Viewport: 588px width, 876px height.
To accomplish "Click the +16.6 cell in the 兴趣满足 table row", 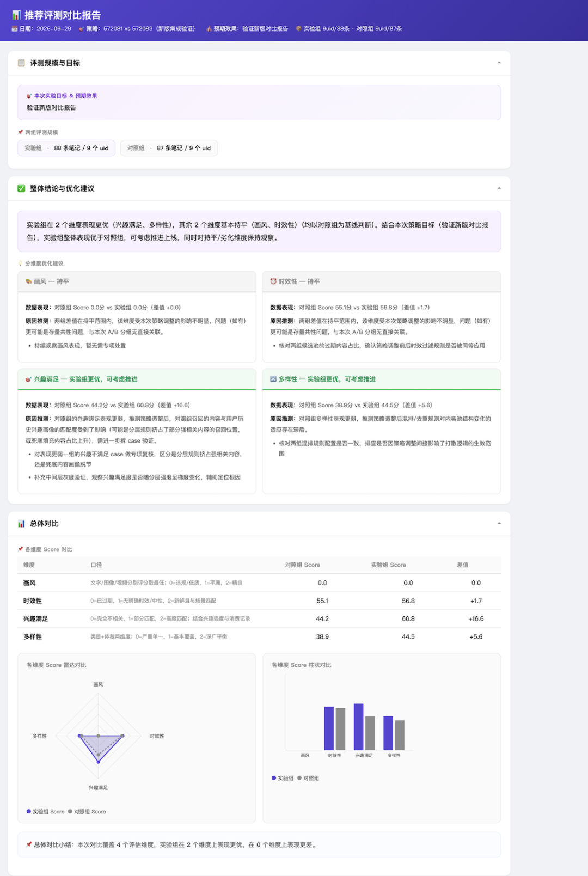I will [476, 619].
